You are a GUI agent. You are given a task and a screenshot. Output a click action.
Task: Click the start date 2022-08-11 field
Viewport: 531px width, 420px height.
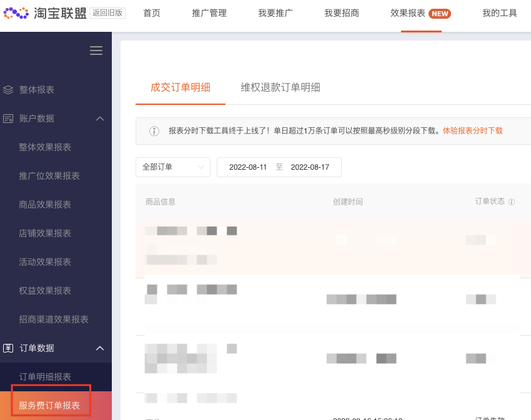tap(248, 167)
